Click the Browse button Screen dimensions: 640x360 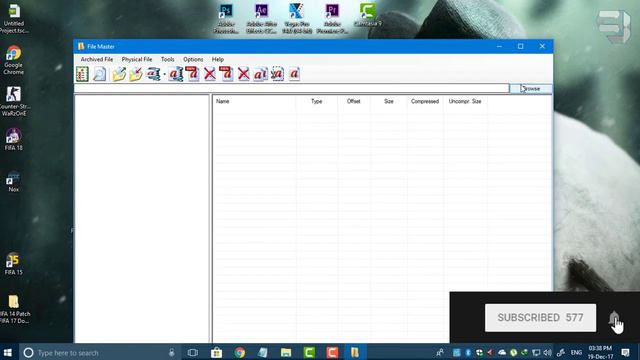[x=531, y=89]
